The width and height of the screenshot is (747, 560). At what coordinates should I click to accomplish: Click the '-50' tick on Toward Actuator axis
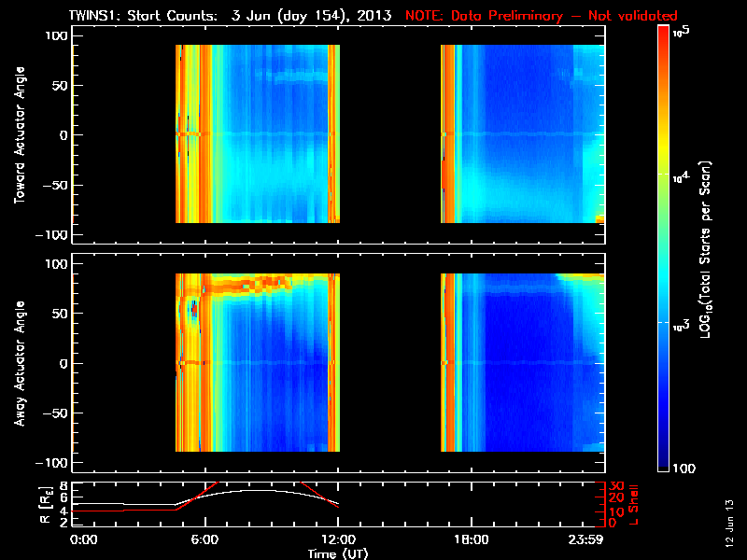click(56, 185)
